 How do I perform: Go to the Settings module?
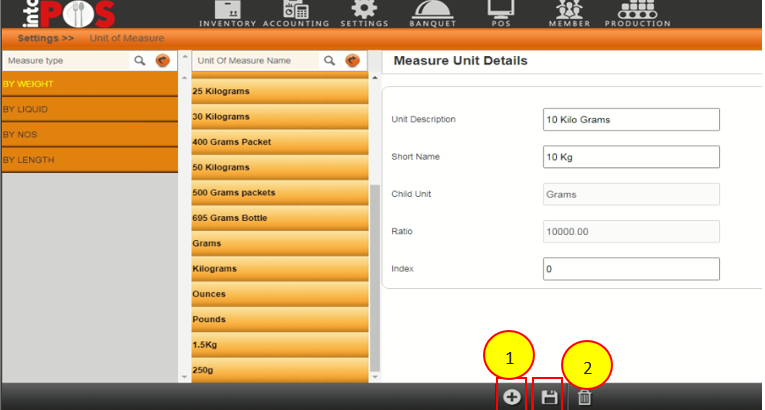coord(364,14)
